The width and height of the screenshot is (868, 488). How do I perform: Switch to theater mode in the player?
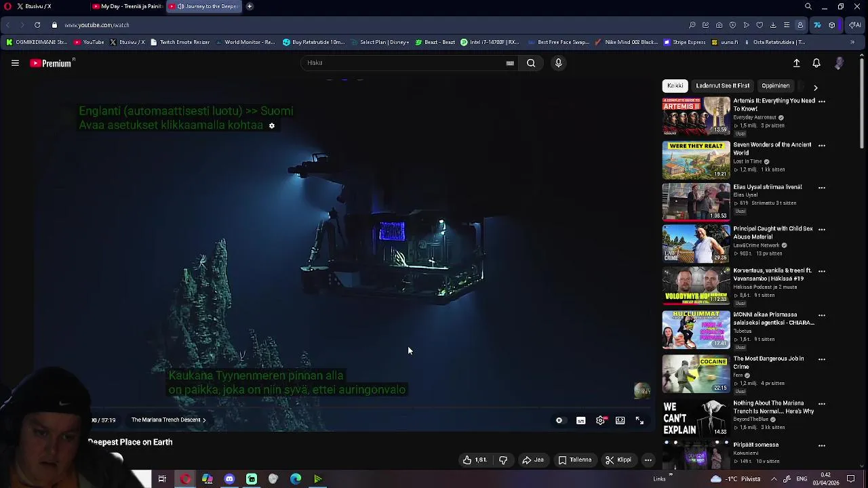click(x=620, y=420)
